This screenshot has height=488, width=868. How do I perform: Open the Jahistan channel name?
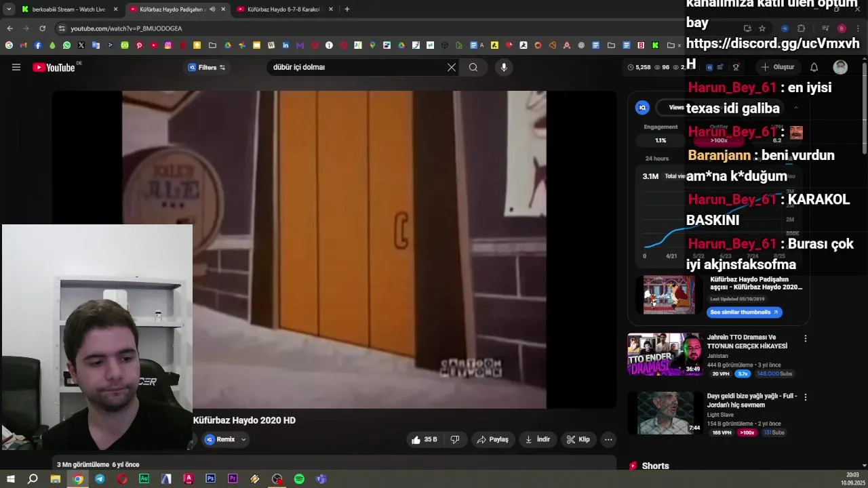tap(717, 356)
